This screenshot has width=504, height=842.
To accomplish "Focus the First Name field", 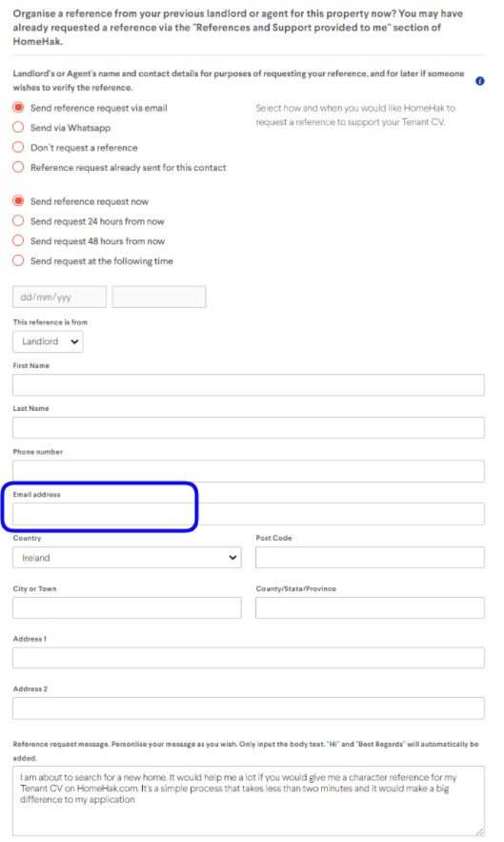I will point(249,385).
